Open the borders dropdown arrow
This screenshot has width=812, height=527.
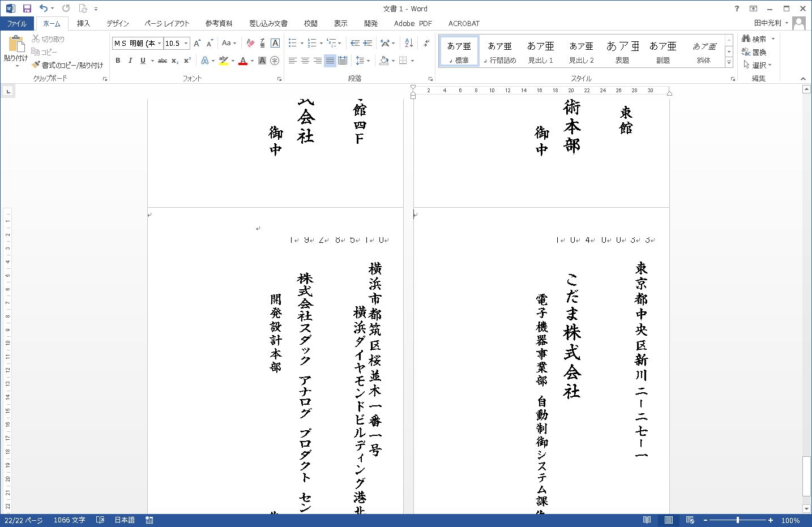412,61
